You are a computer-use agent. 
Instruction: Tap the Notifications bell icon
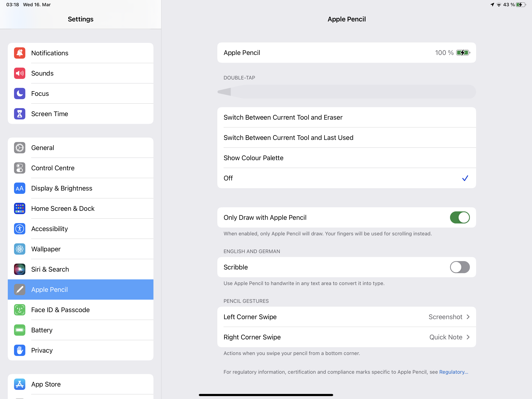point(19,53)
